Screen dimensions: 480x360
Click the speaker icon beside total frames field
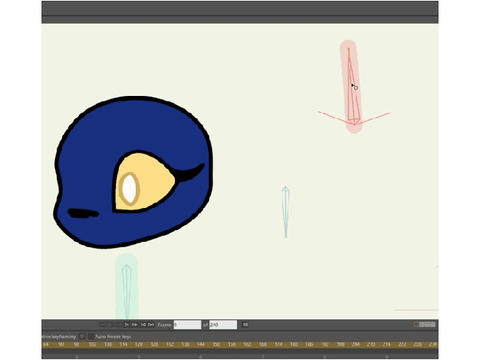(245, 325)
